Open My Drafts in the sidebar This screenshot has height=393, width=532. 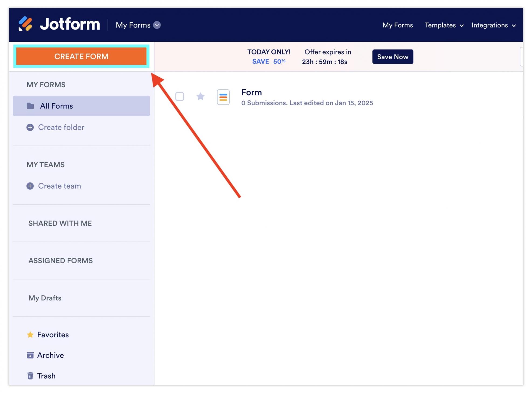45,298
